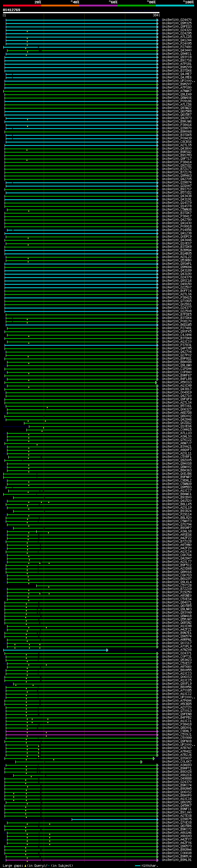Open hit UniRef100_P37831
The width and height of the screenshot is (197, 868).
click(177, 345)
